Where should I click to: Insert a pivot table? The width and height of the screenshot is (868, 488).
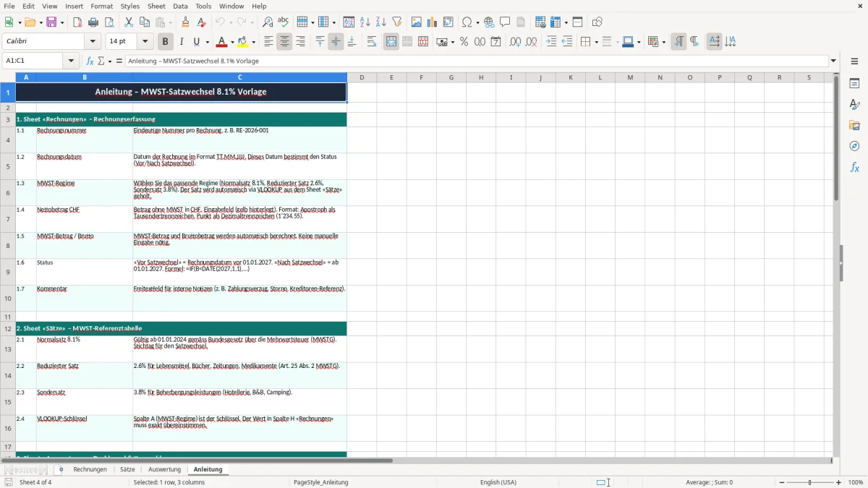pyautogui.click(x=448, y=22)
